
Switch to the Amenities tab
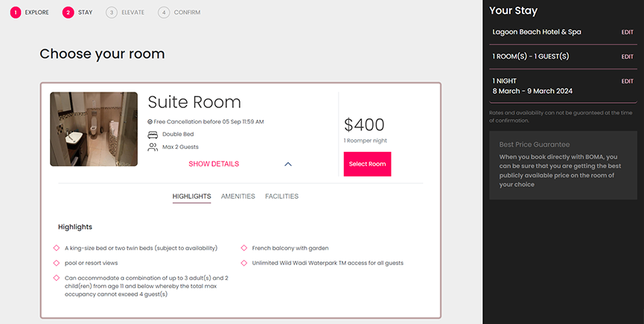pyautogui.click(x=238, y=197)
